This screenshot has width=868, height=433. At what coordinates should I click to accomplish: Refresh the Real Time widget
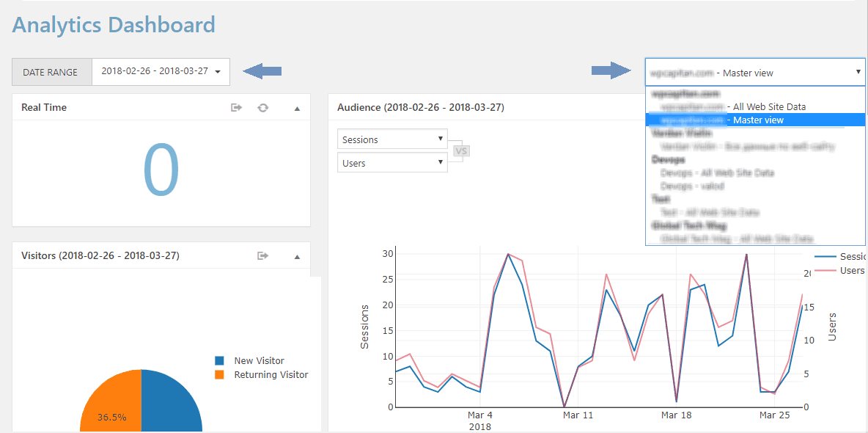(263, 108)
